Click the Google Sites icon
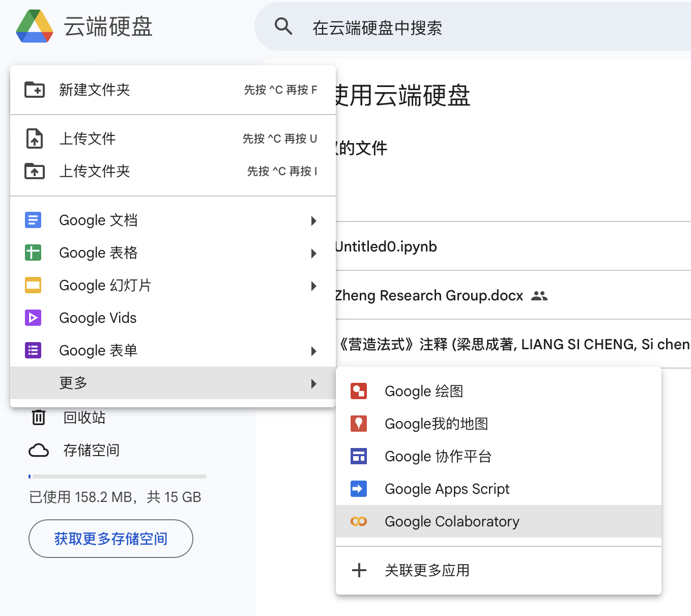 pyautogui.click(x=359, y=456)
